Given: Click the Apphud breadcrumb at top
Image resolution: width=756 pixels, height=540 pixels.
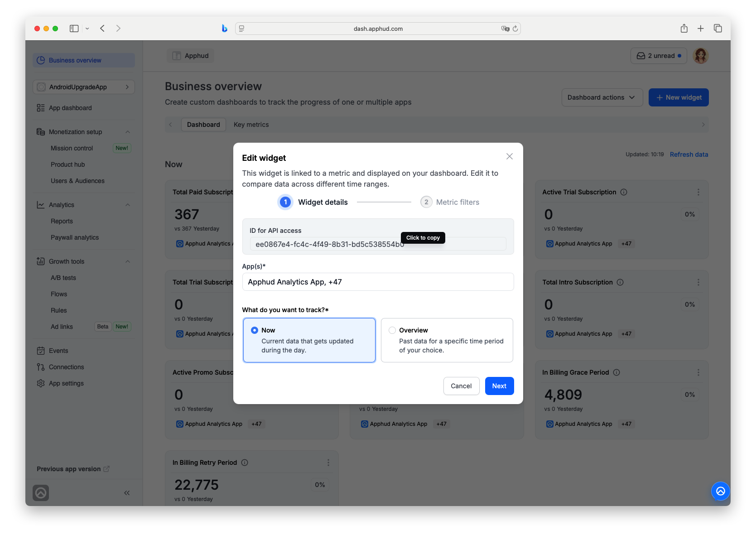Looking at the screenshot, I should click(191, 56).
